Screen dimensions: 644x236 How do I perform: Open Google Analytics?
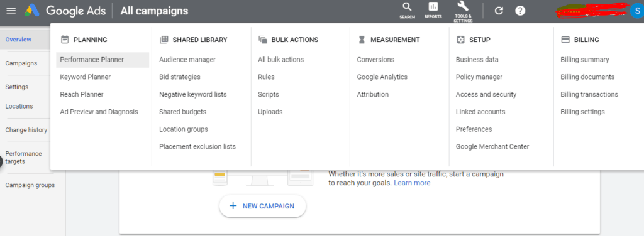click(x=382, y=77)
